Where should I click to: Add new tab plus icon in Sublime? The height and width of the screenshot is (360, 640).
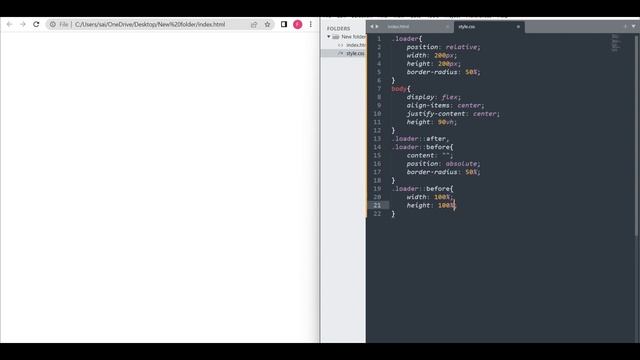pyautogui.click(x=625, y=27)
